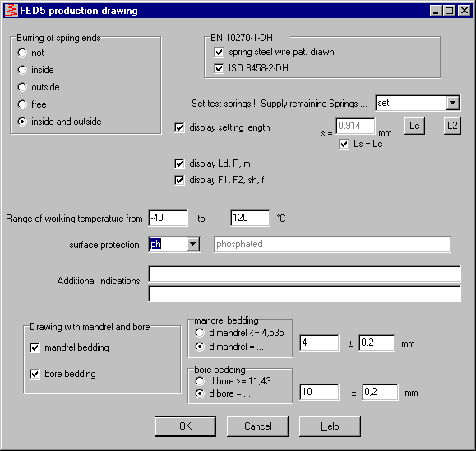476x451 pixels.
Task: Uncheck the ISO 8458-2-DH checkbox
Action: pos(219,68)
